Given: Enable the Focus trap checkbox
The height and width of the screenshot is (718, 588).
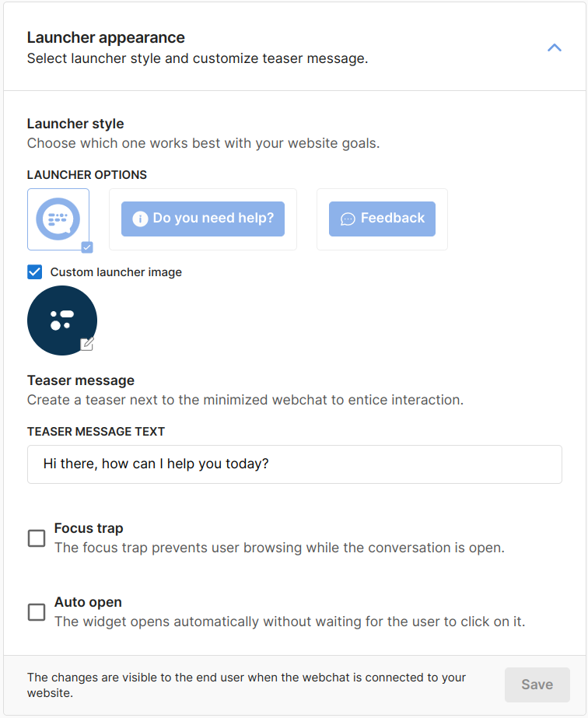Looking at the screenshot, I should click(x=37, y=538).
